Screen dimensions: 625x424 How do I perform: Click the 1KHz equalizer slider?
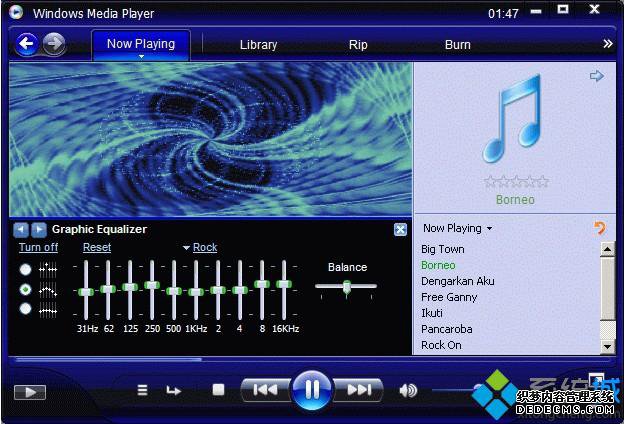click(196, 291)
